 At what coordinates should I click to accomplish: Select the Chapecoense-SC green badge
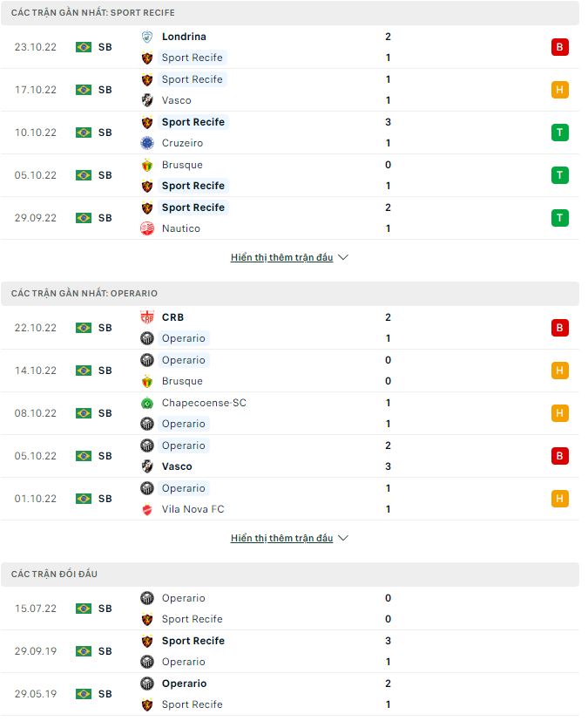pyautogui.click(x=147, y=403)
